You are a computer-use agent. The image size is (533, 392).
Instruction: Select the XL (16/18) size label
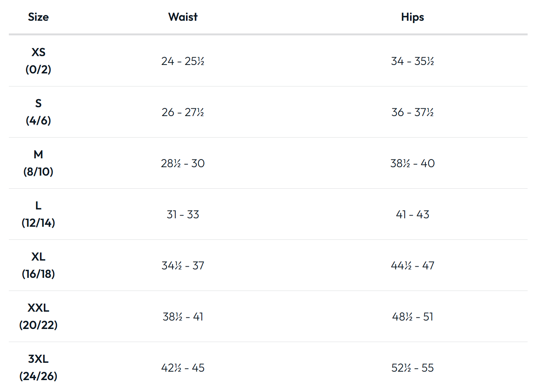tap(38, 265)
